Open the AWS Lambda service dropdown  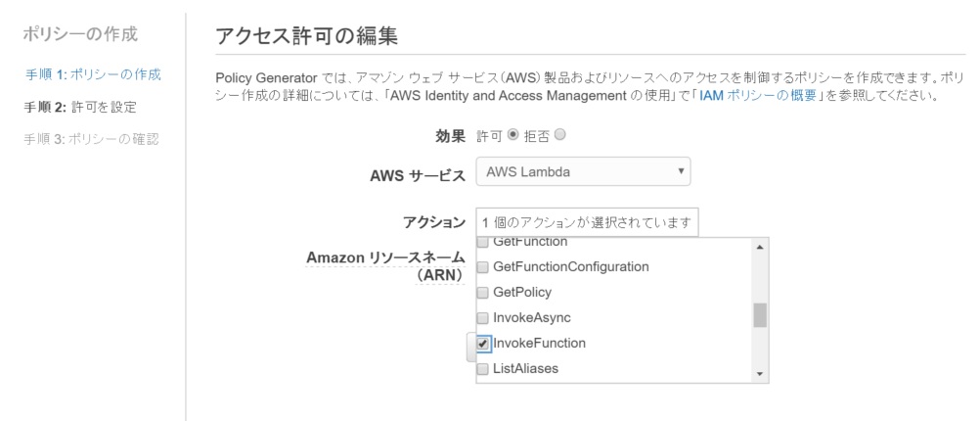583,171
